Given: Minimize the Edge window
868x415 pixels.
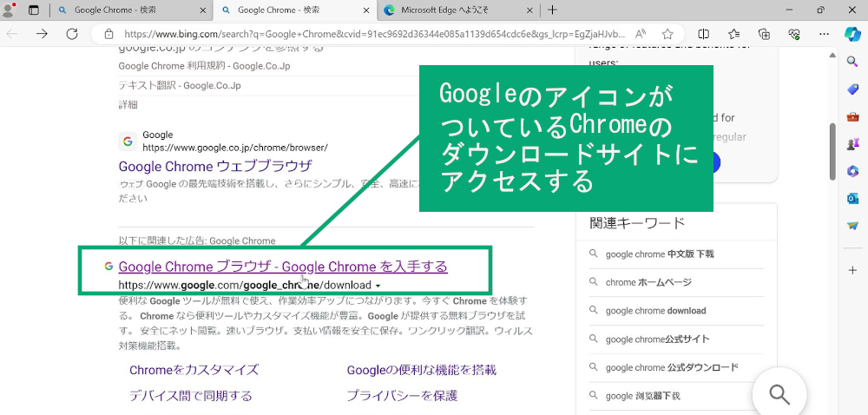Looking at the screenshot, I should [791, 10].
